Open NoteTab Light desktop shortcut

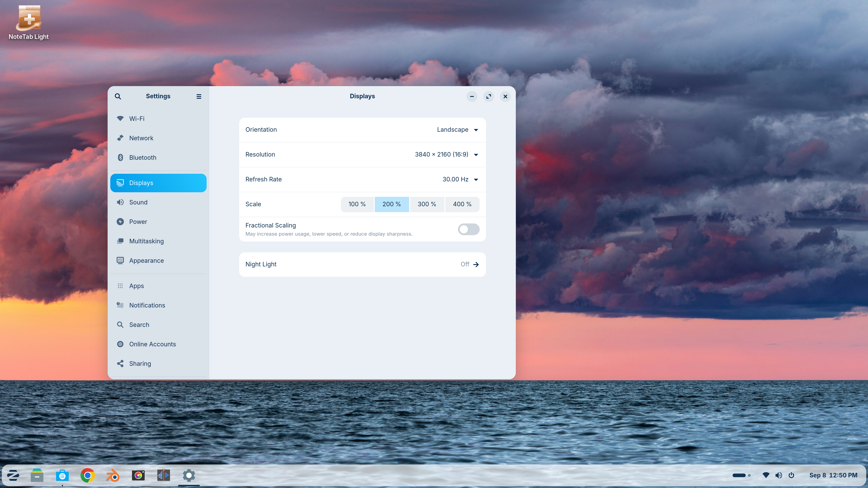click(x=29, y=22)
